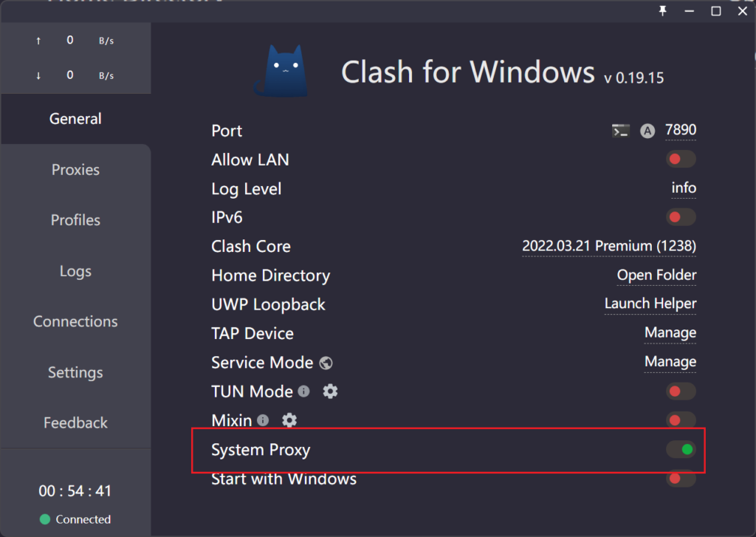Toggle Allow LAN on

(680, 159)
